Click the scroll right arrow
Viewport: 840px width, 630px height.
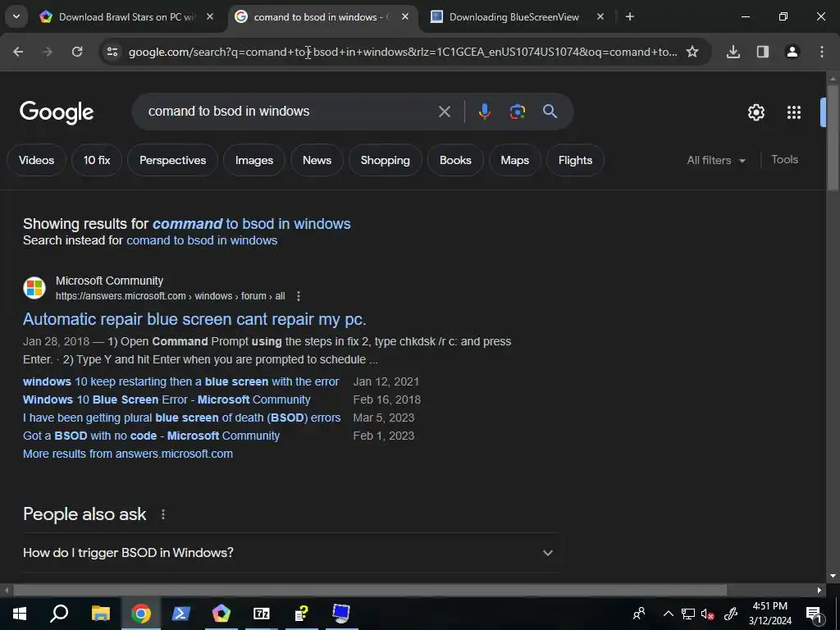point(819,591)
